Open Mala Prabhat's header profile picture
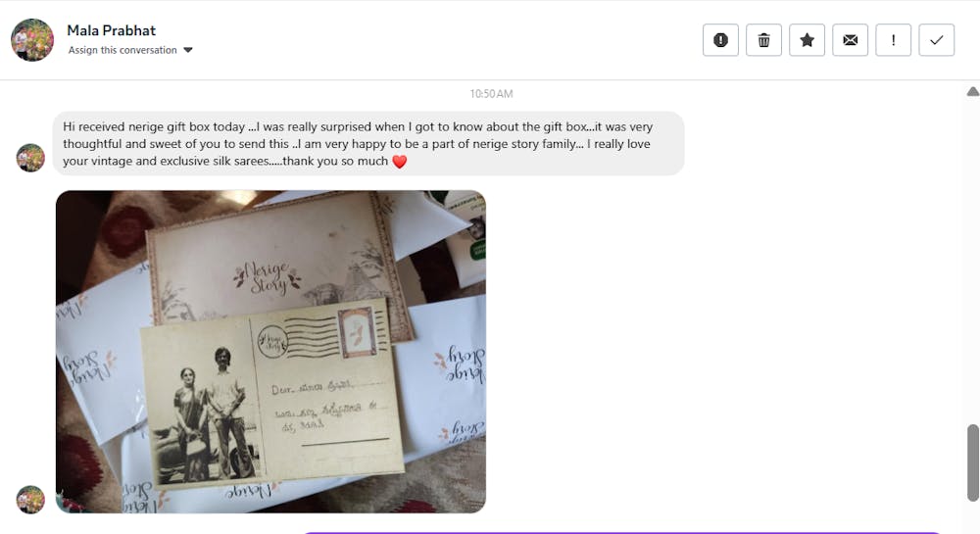The height and width of the screenshot is (534, 980). 32,40
